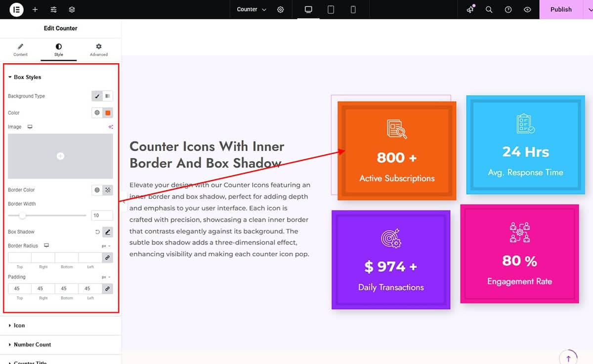Switch to mobile preview mode
This screenshot has height=364, width=593.
click(x=353, y=9)
